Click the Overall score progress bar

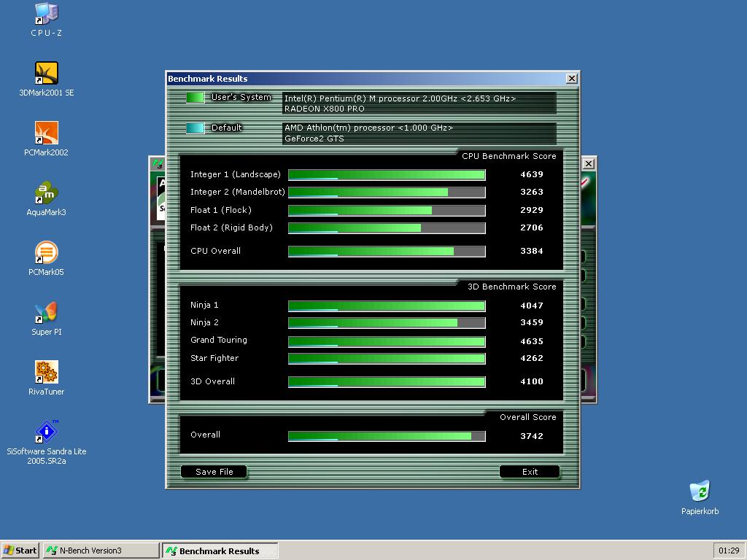click(387, 436)
